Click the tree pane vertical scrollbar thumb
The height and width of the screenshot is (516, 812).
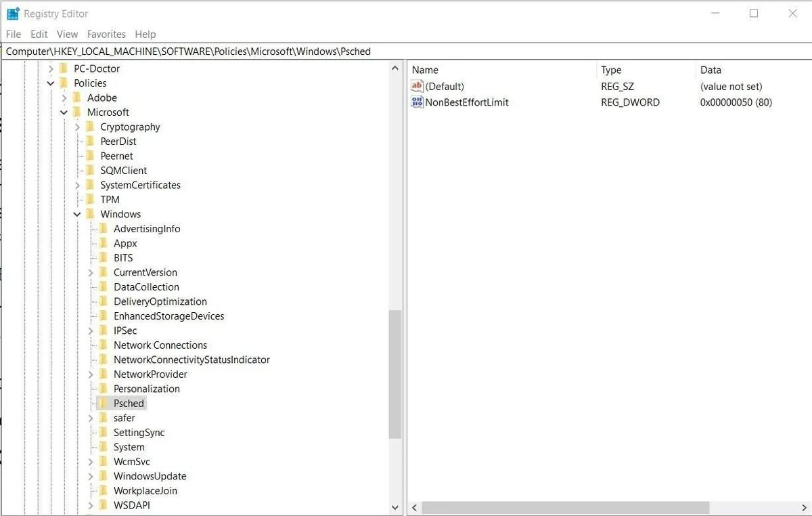tap(395, 374)
